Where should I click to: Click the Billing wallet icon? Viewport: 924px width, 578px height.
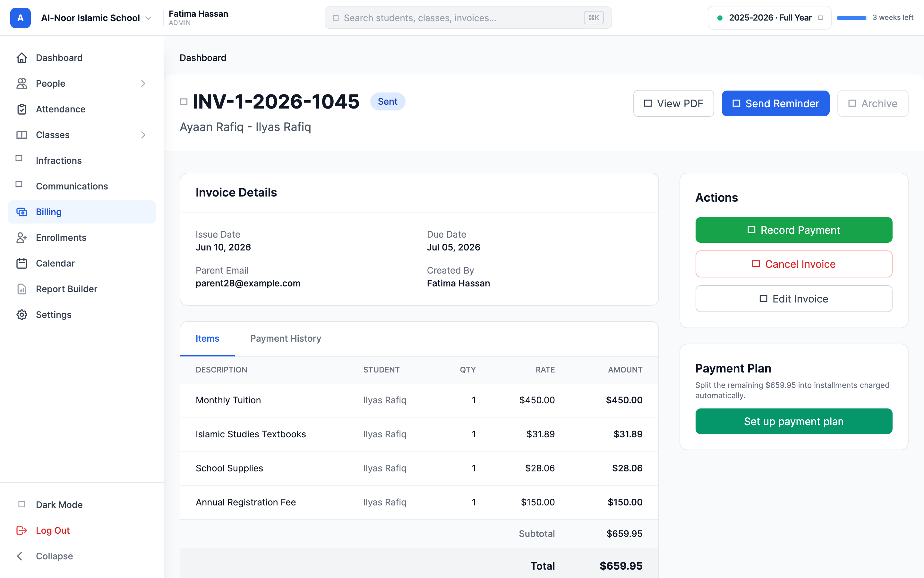coord(22,212)
